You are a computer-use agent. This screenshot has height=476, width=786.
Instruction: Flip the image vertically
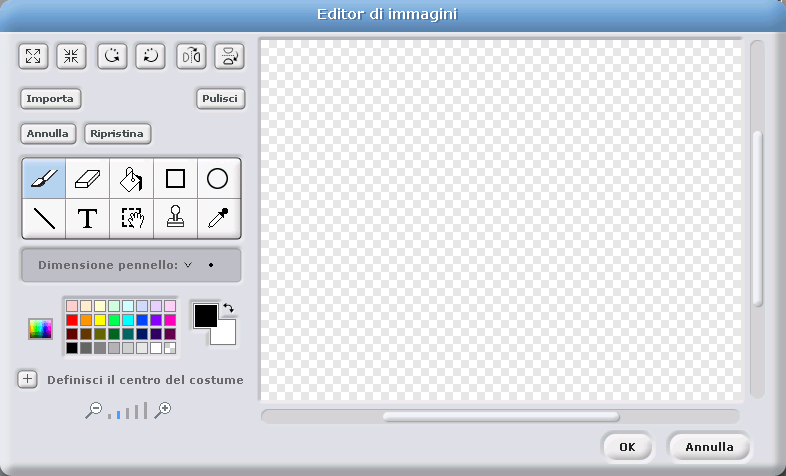(230, 56)
